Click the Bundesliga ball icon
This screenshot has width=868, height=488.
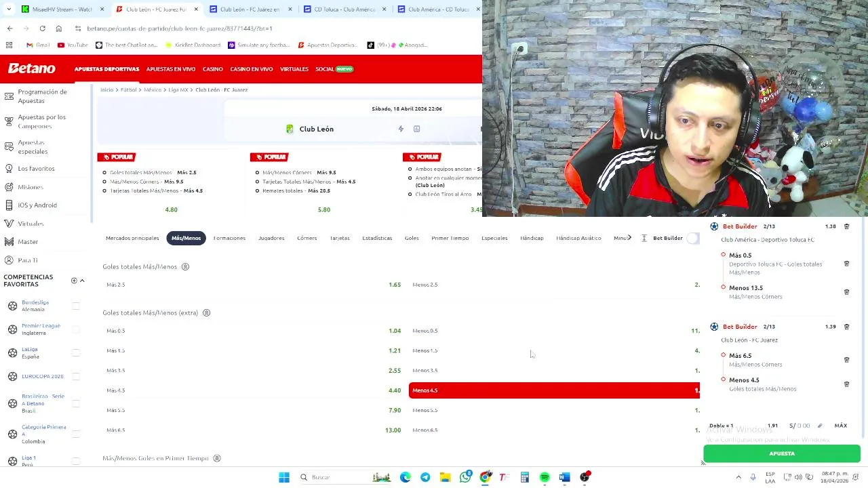click(x=12, y=306)
